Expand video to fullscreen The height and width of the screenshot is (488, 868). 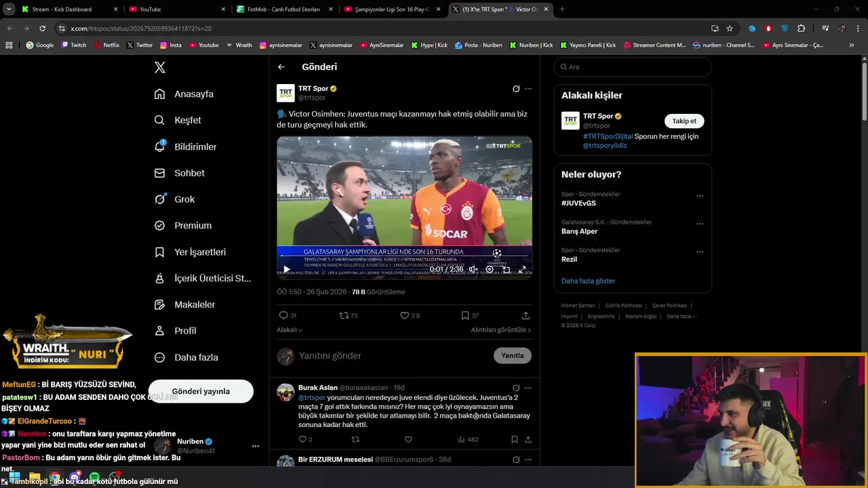[x=522, y=269]
